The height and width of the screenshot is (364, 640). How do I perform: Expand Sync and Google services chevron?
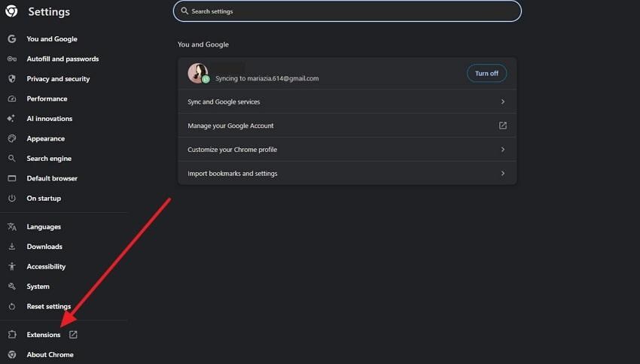[503, 102]
